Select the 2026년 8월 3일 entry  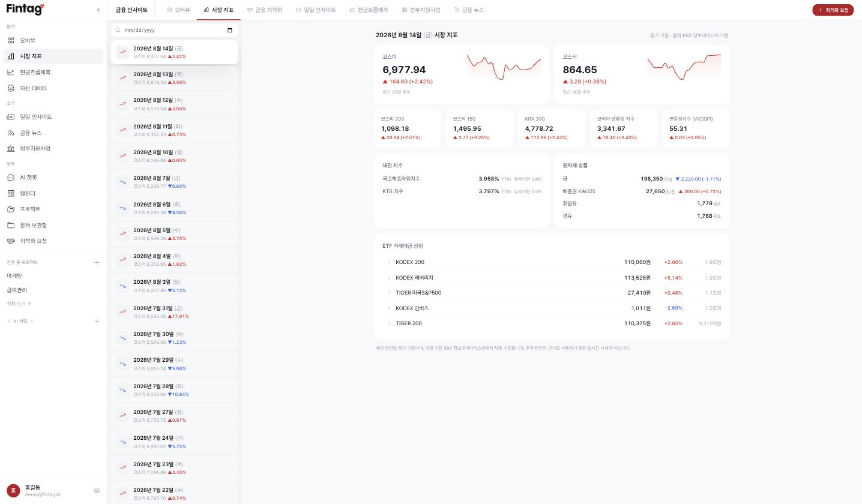click(x=175, y=286)
